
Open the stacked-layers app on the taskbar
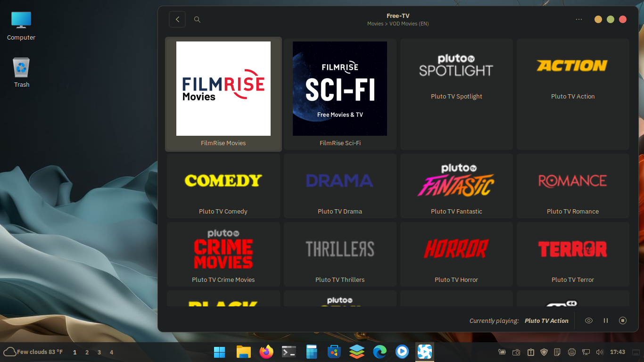tap(357, 352)
